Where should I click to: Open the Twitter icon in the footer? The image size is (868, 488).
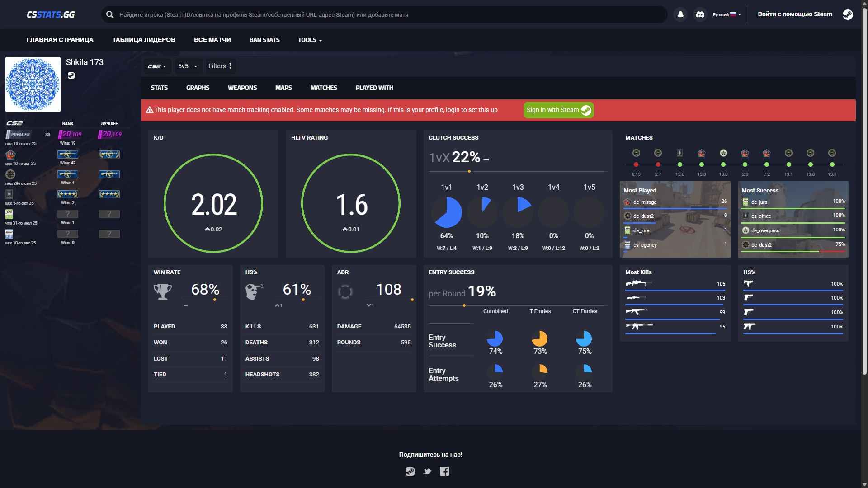tap(427, 471)
